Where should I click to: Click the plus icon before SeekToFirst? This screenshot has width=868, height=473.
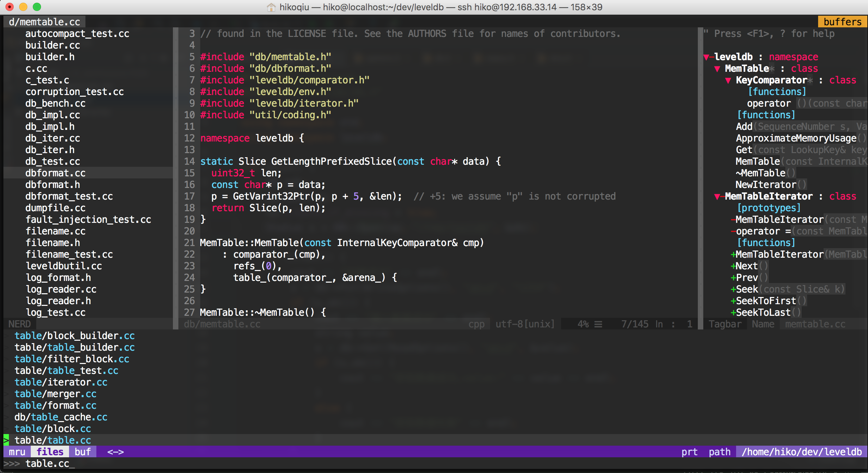[733, 301]
